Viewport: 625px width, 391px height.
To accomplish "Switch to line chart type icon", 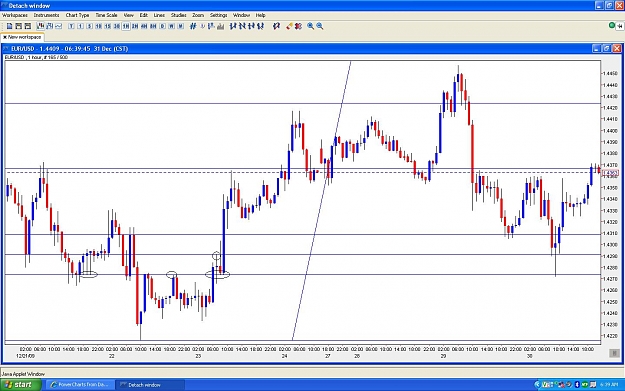I will (59, 26).
